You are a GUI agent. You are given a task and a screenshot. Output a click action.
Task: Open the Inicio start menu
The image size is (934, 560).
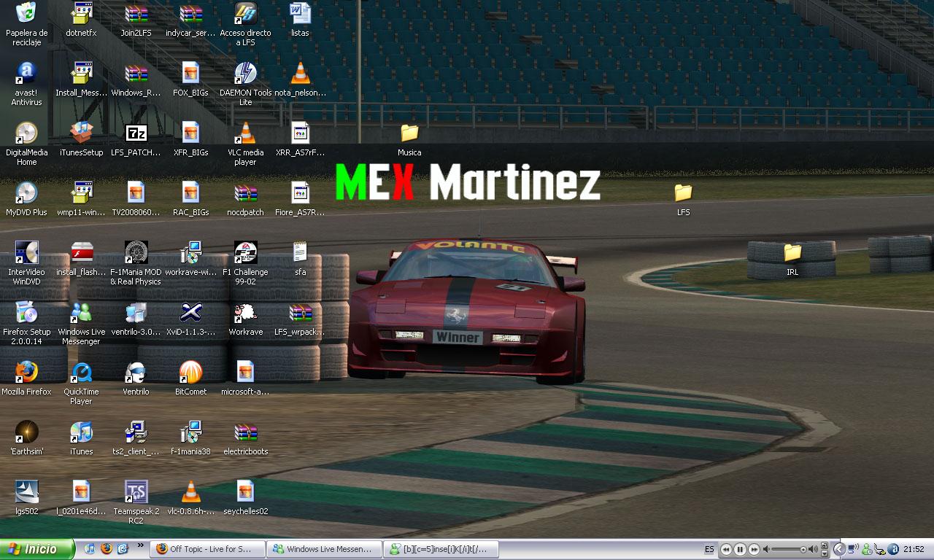click(x=37, y=549)
